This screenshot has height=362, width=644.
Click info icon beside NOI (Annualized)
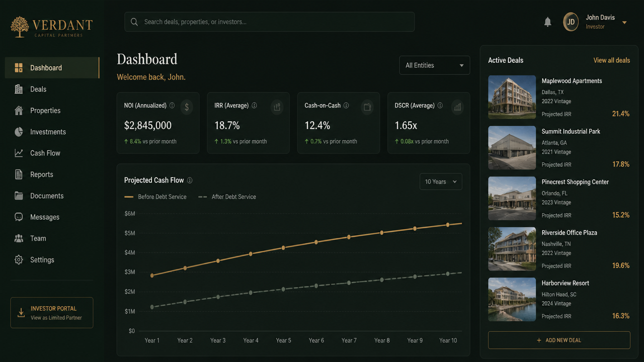point(172,106)
